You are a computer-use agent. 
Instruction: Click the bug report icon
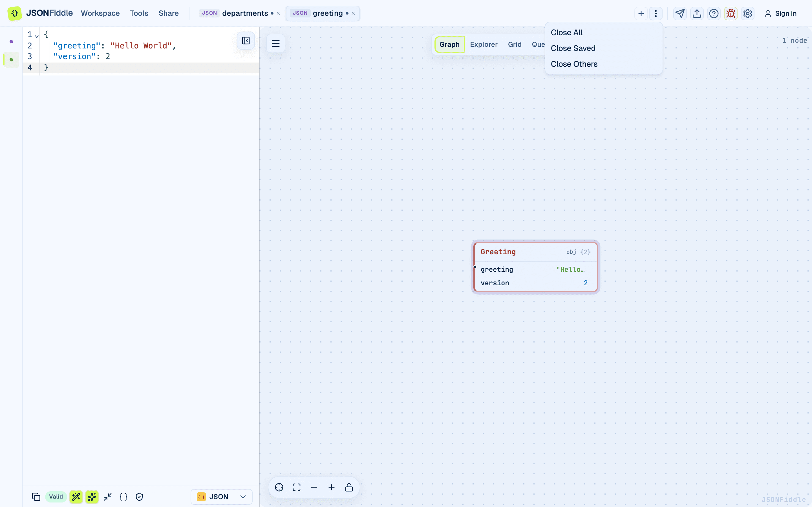pyautogui.click(x=731, y=14)
